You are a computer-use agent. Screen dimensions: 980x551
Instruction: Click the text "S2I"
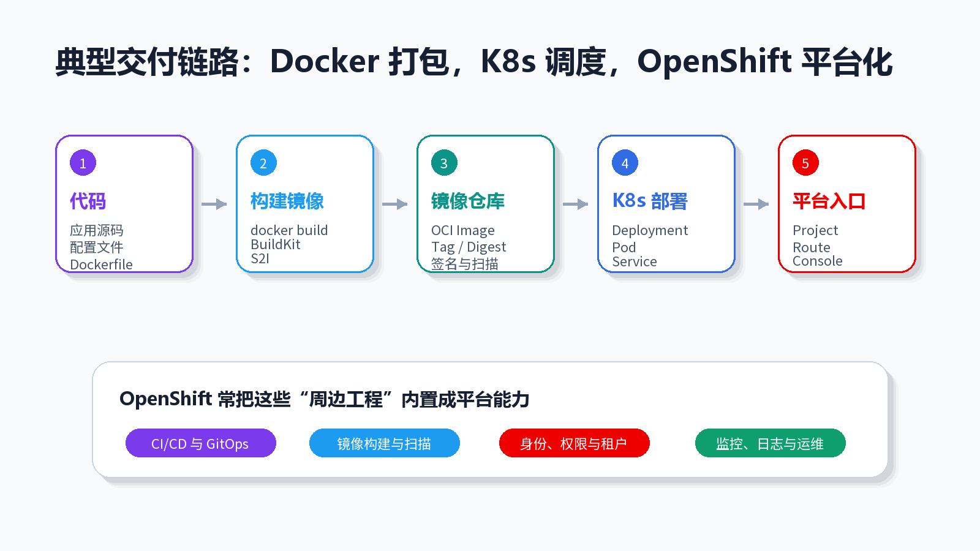(x=260, y=258)
